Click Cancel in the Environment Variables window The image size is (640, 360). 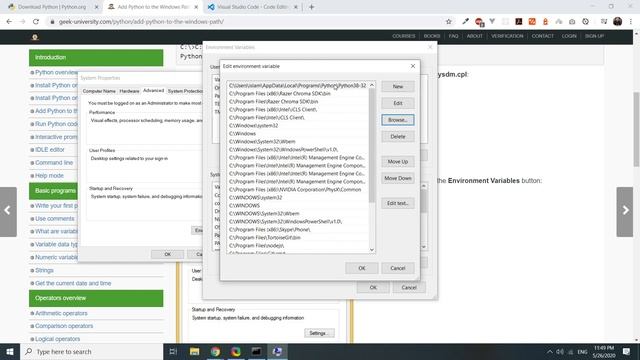coord(409,287)
